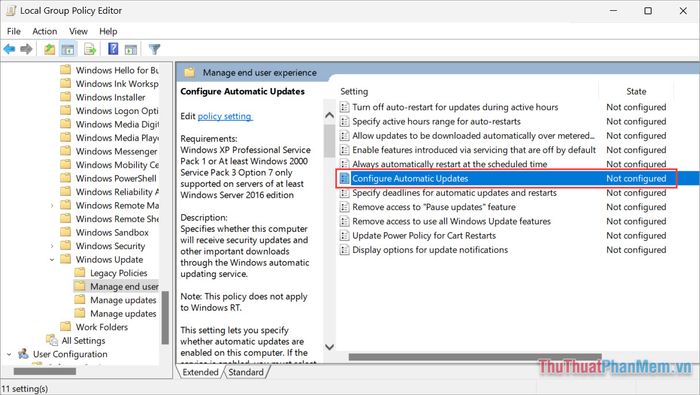This screenshot has height=395, width=700.
Task: Click icon next to Turn off auto-restart setting
Action: 344,107
